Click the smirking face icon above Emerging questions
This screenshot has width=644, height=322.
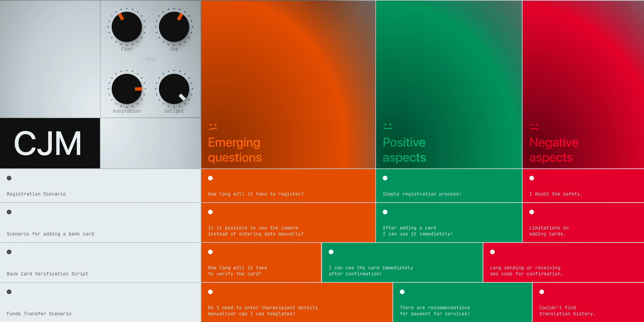213,126
